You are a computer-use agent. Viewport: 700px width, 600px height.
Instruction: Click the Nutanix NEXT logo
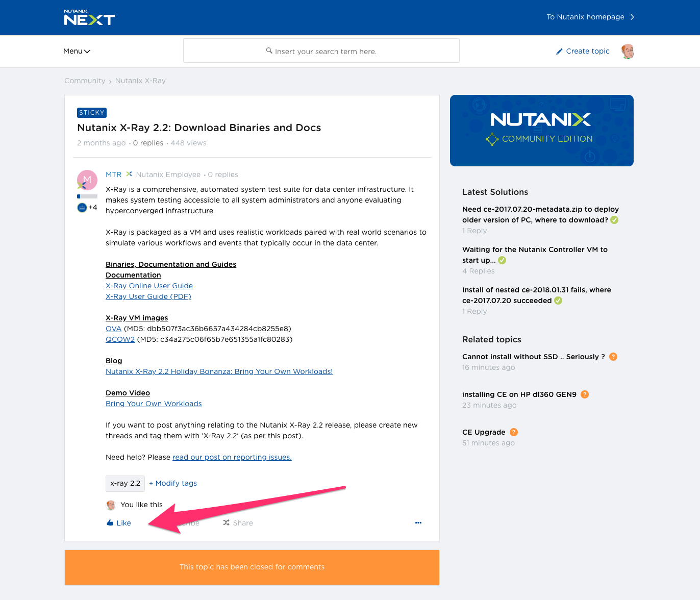click(89, 17)
